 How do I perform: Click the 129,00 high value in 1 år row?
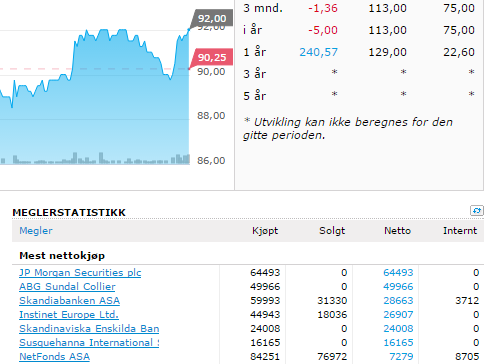(x=387, y=52)
